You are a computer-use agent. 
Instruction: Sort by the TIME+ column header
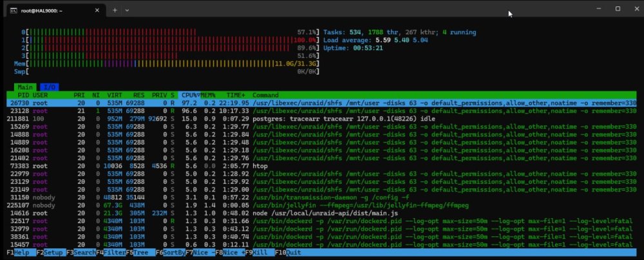[x=235, y=95]
